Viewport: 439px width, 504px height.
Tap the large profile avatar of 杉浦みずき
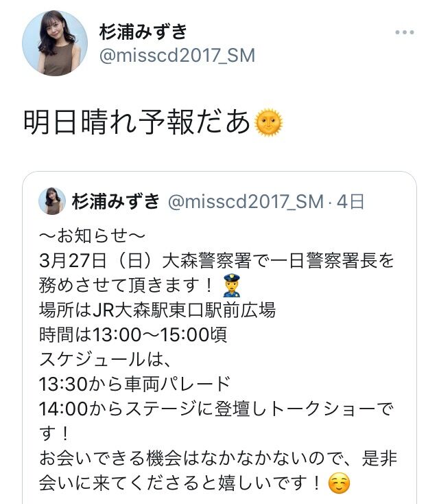55,43
